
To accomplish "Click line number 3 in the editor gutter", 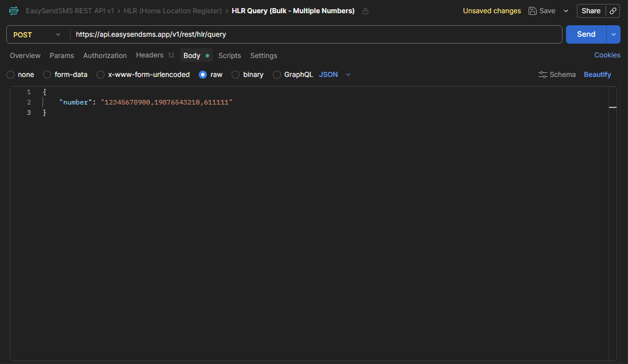I will pyautogui.click(x=29, y=113).
